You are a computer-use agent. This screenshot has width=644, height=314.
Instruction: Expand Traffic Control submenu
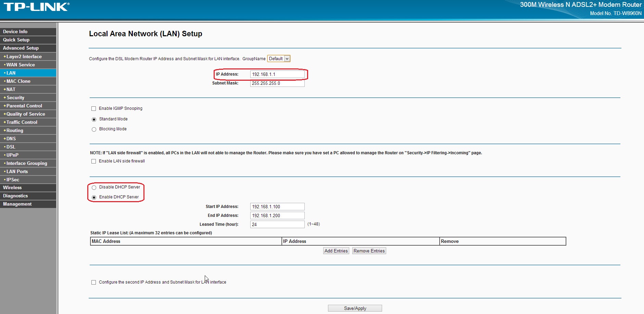(28, 122)
